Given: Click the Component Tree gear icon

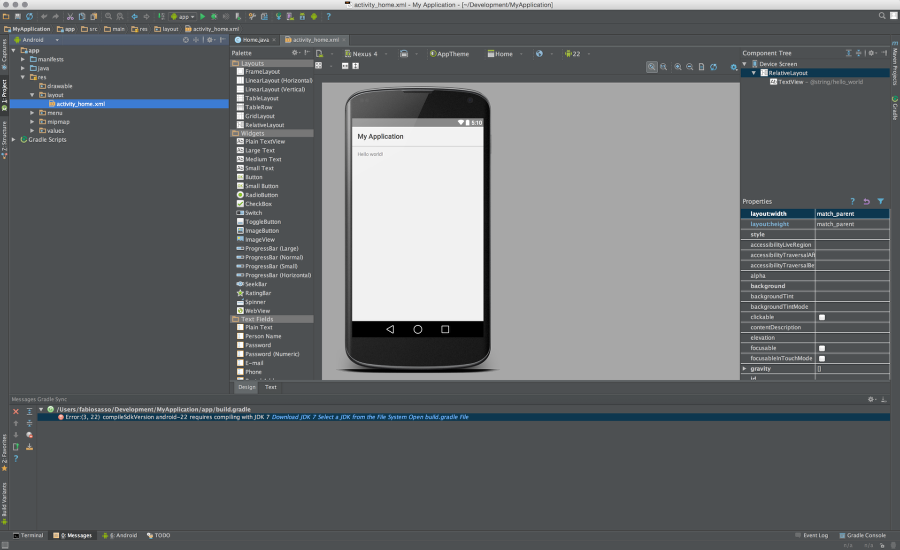Looking at the screenshot, I should tap(871, 53).
